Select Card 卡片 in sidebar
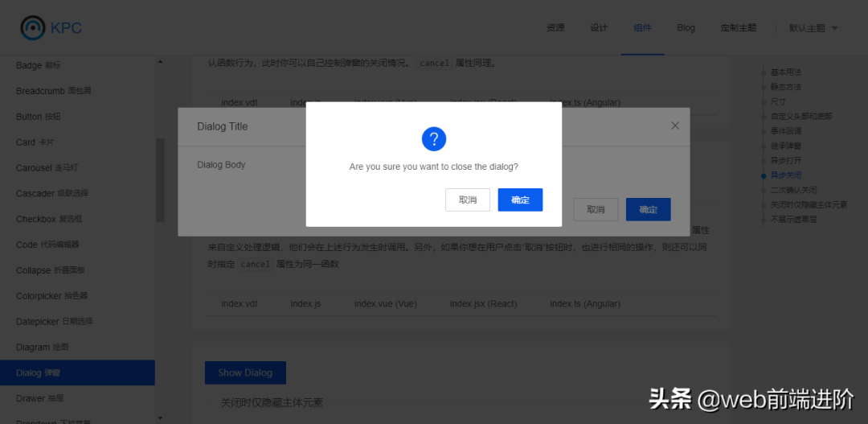The image size is (868, 424). (77, 142)
